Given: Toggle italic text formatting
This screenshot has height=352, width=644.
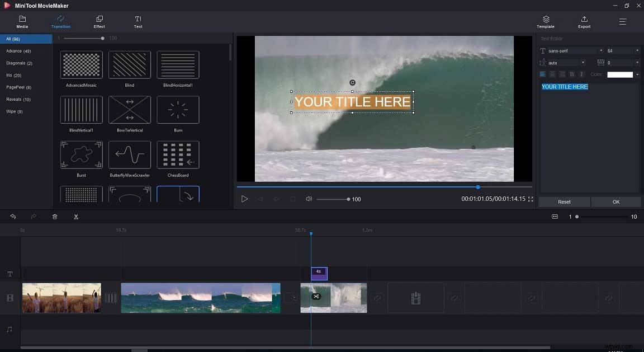Looking at the screenshot, I should pyautogui.click(x=581, y=74).
